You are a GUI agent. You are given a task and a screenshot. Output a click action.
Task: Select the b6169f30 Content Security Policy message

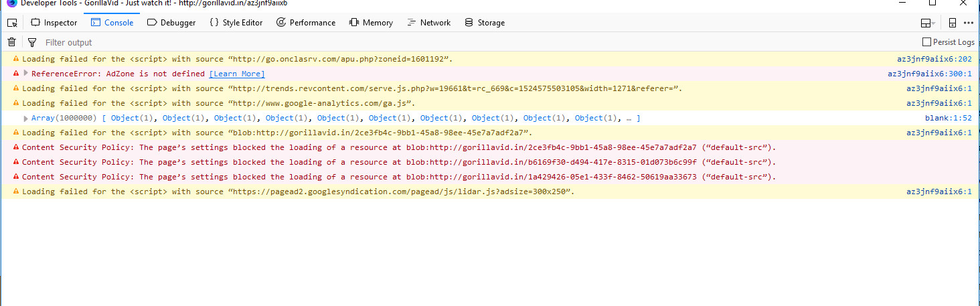point(399,162)
